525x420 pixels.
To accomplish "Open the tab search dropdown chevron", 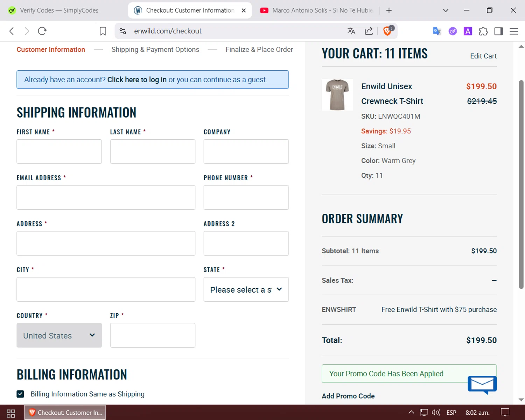I will (x=446, y=10).
